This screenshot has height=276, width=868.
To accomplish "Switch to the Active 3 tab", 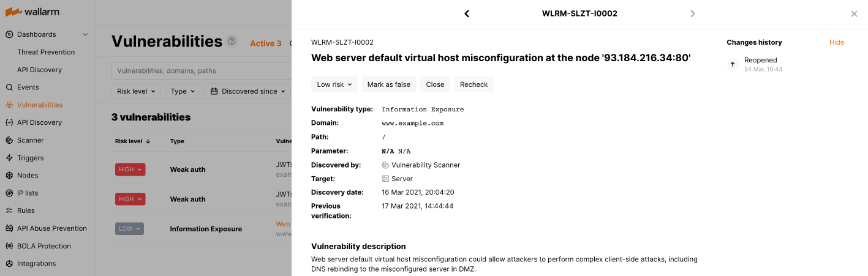I will 266,43.
